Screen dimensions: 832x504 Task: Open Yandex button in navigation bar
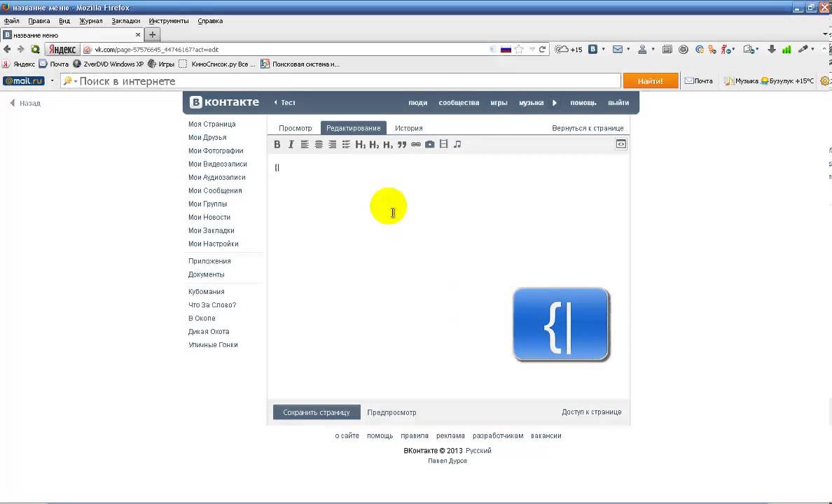(62, 49)
